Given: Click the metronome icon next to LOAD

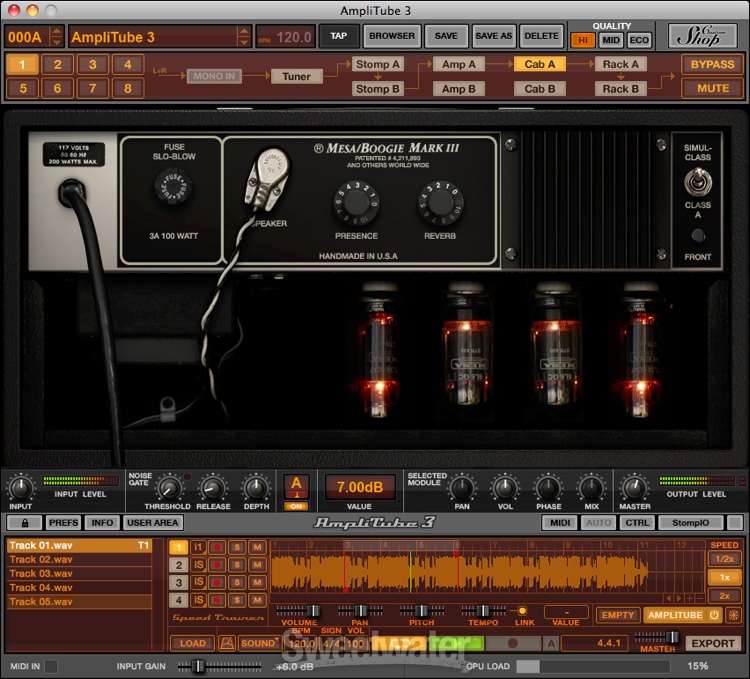Looking at the screenshot, I should point(227,643).
